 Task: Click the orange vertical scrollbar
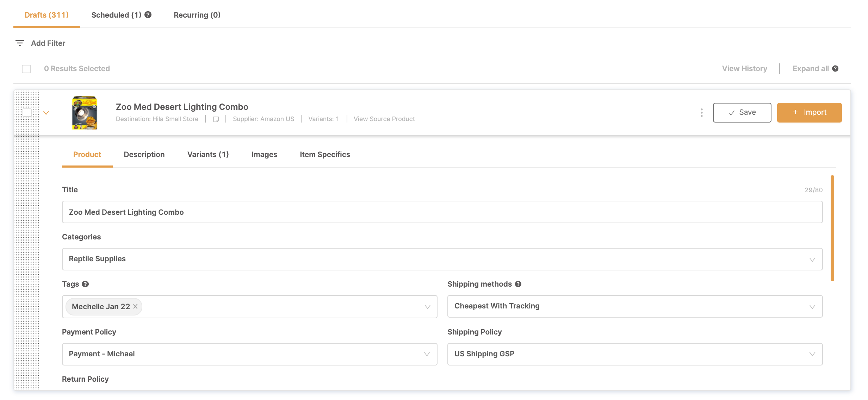(832, 228)
